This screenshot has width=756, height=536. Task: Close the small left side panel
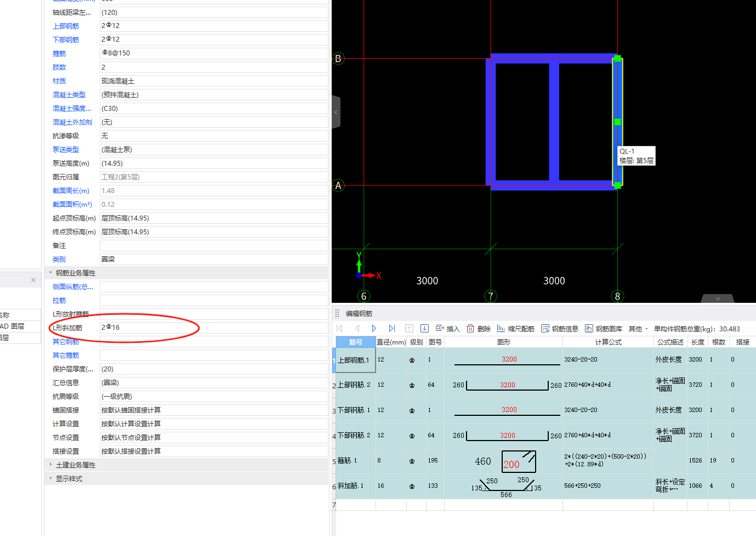pyautogui.click(x=33, y=280)
